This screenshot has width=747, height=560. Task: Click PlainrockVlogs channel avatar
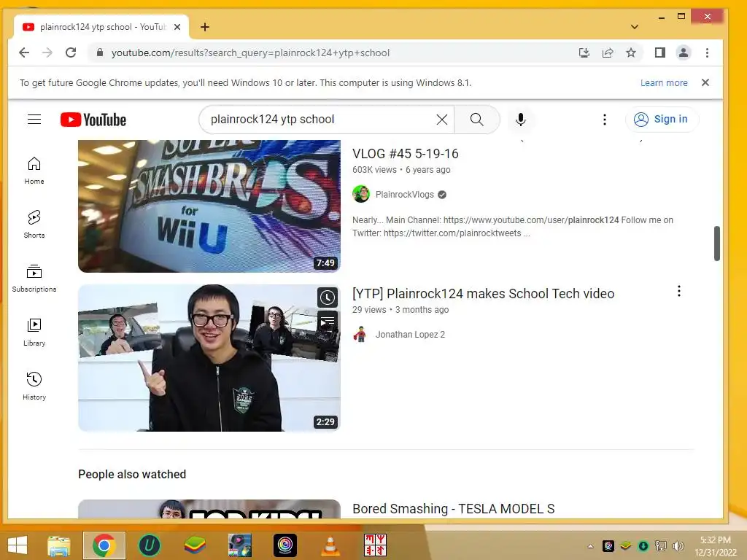tap(361, 194)
